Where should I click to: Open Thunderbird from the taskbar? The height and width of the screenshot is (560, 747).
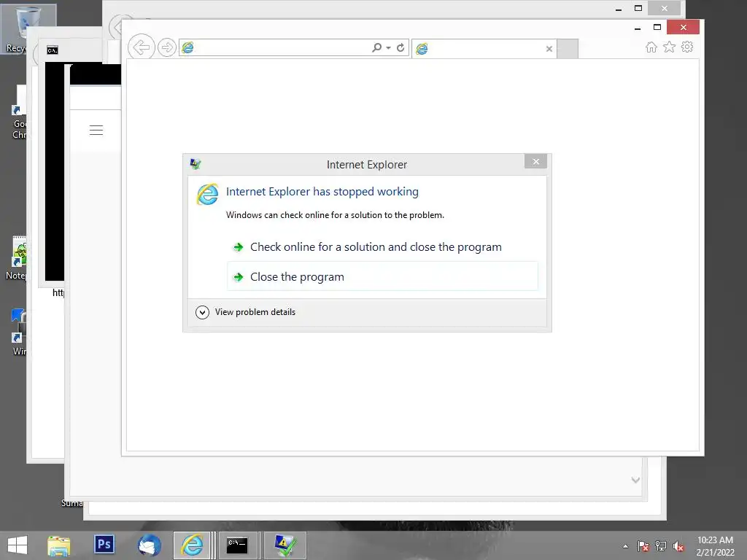pyautogui.click(x=149, y=545)
